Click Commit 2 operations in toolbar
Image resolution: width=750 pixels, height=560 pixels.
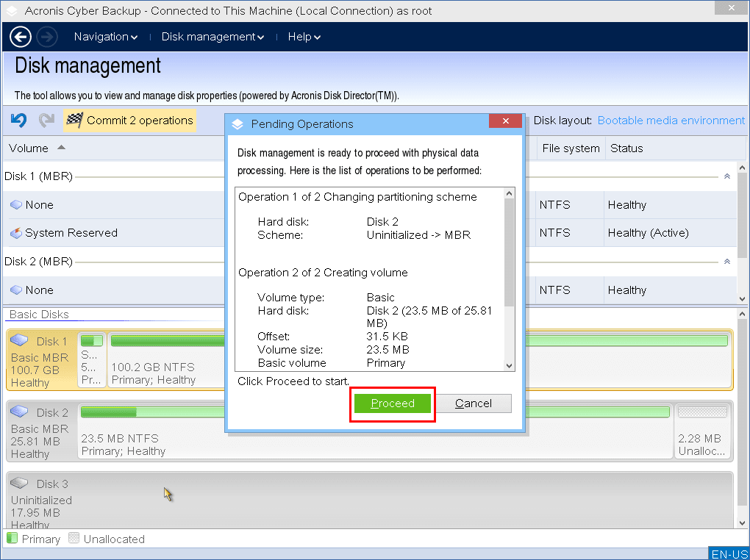[130, 121]
